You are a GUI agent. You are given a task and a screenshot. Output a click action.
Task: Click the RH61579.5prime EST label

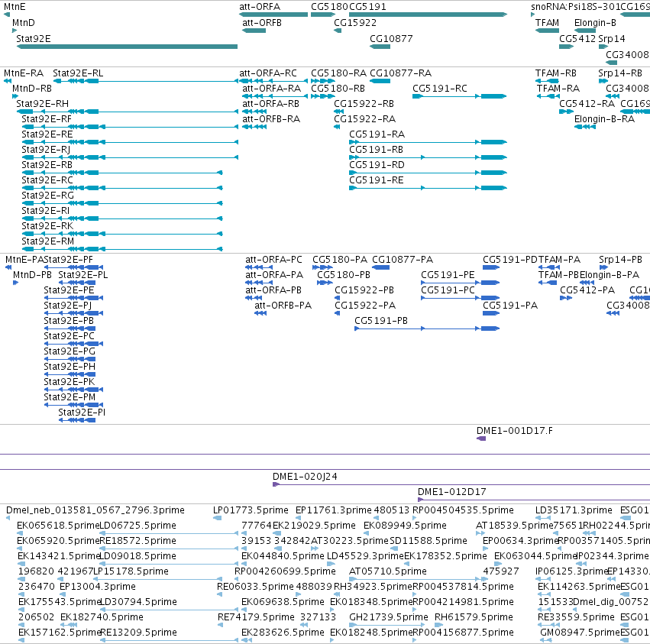(474, 617)
